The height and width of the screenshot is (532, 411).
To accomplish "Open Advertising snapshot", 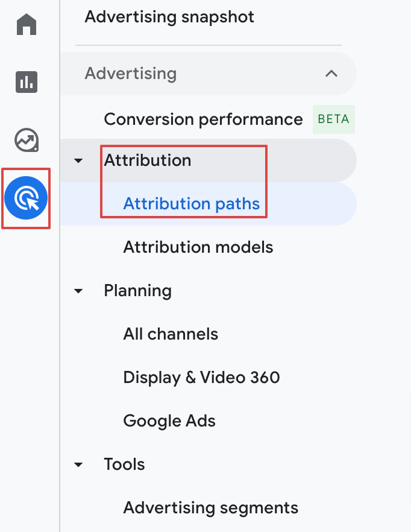I will tap(169, 17).
